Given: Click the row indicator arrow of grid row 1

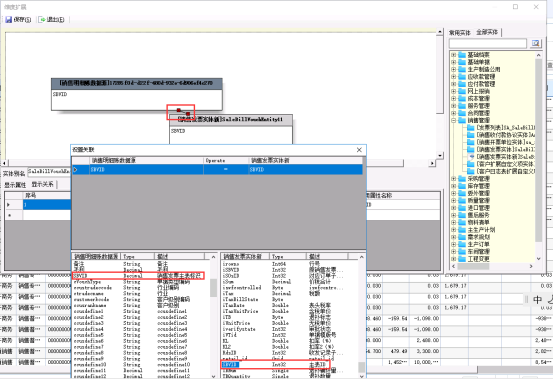Looking at the screenshot, I should click(8, 205).
